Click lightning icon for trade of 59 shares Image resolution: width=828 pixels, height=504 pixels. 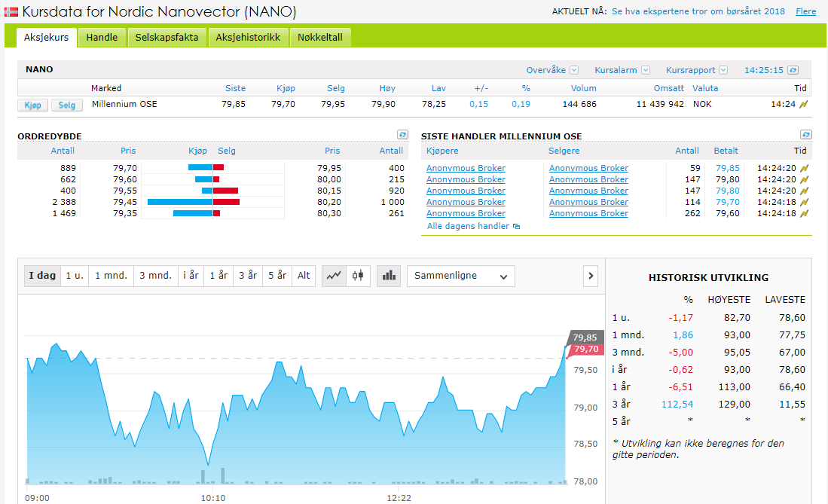tap(804, 169)
